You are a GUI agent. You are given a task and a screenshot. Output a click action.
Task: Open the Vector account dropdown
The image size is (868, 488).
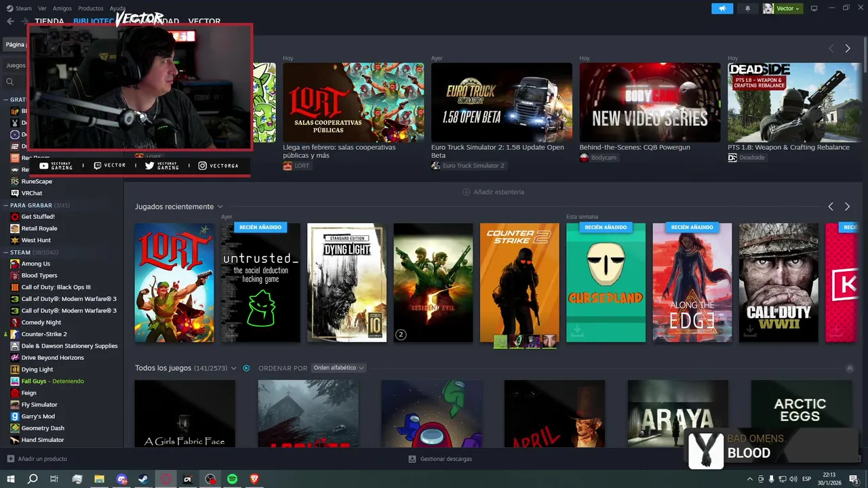point(788,8)
